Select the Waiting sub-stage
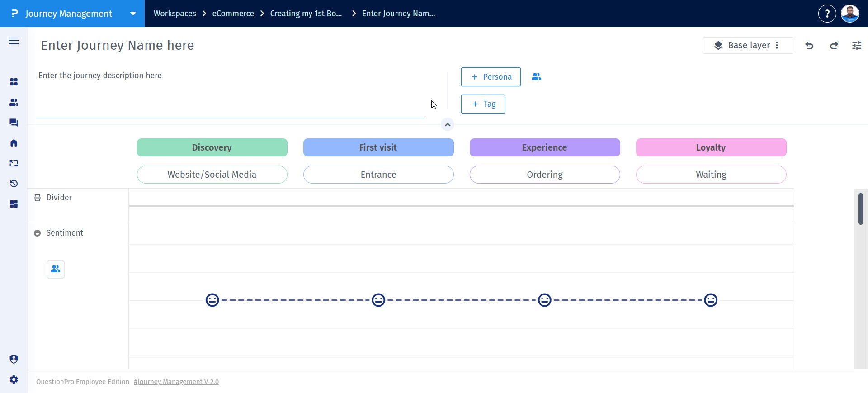The height and width of the screenshot is (393, 868). [711, 175]
